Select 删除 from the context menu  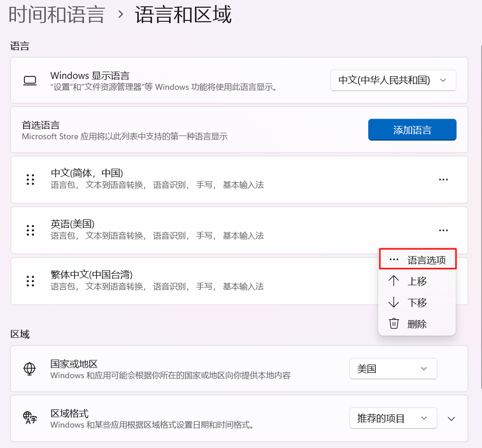(417, 324)
